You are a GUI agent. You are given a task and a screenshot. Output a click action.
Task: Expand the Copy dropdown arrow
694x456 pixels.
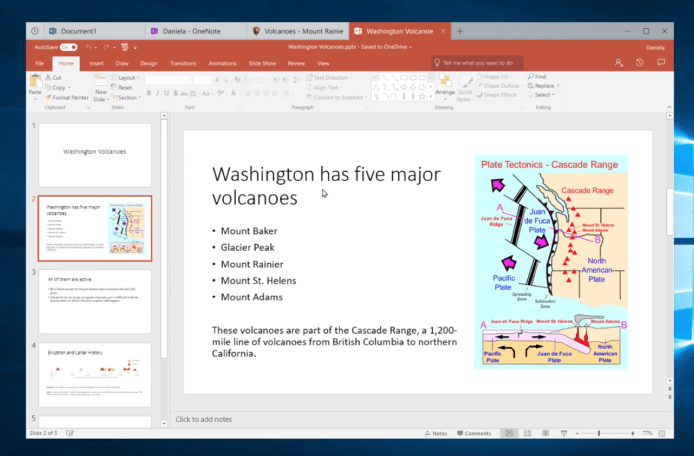[x=69, y=88]
